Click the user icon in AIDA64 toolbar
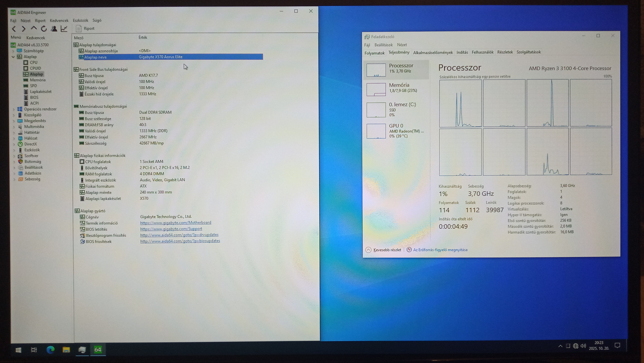Image resolution: width=644 pixels, height=363 pixels. click(54, 29)
